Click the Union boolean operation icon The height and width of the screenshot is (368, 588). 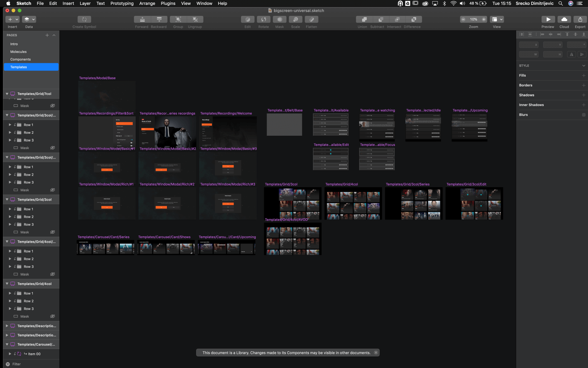coord(364,19)
